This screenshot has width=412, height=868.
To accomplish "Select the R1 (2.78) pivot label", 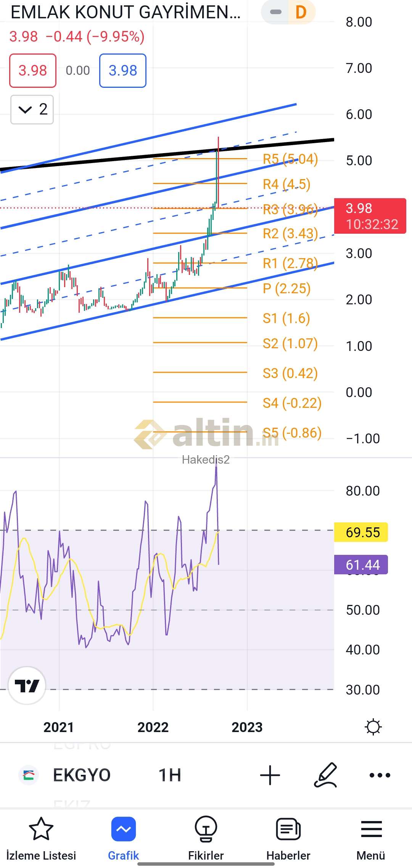I will 290,263.
